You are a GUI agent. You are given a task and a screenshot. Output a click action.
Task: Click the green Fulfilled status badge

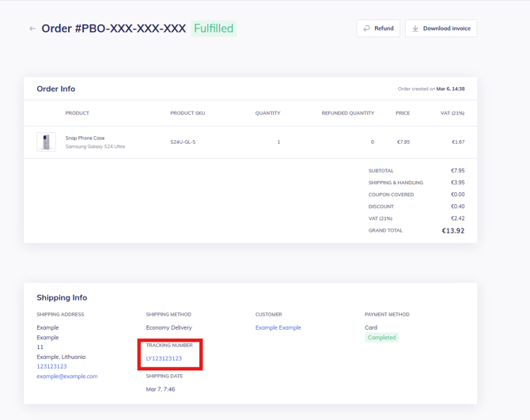pyautogui.click(x=214, y=28)
